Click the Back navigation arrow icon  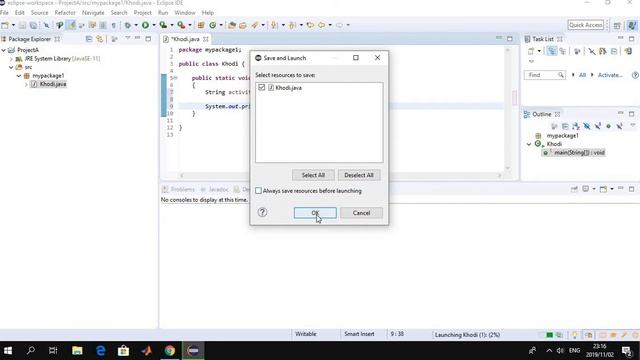pyautogui.click(x=322, y=25)
